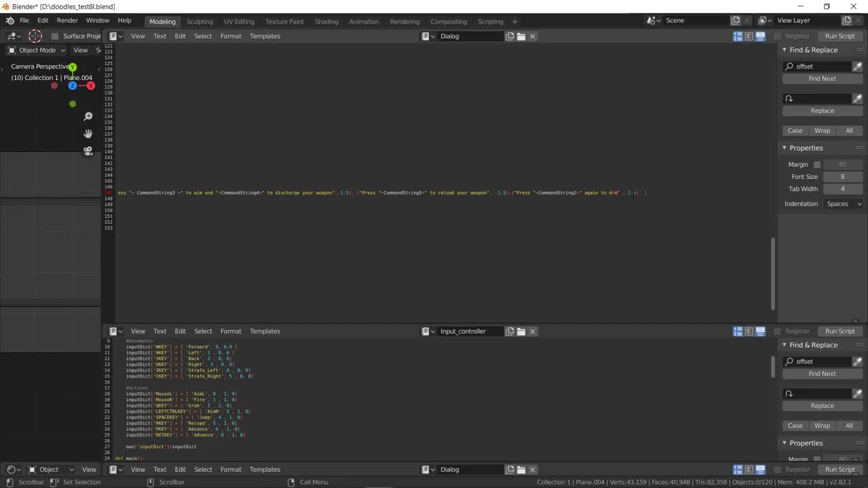This screenshot has height=488, width=868.
Task: Open text file via folder icon next to Dialog
Action: (521, 36)
